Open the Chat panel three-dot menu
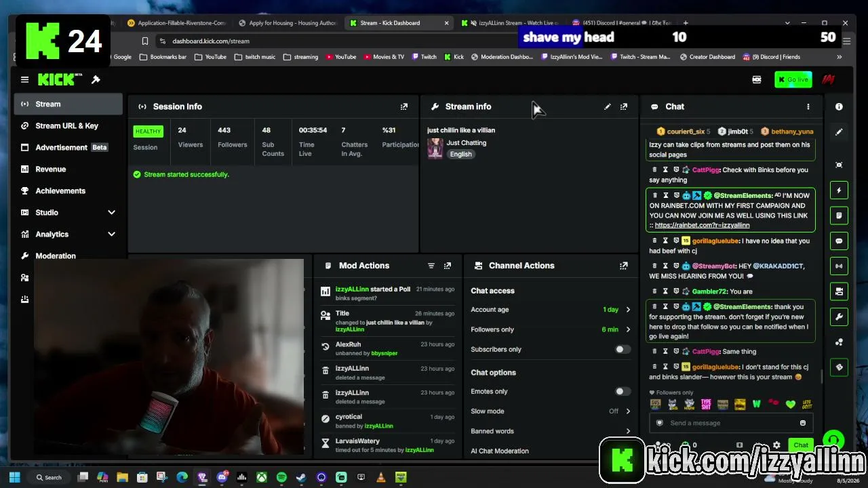The image size is (868, 488). 808,106
